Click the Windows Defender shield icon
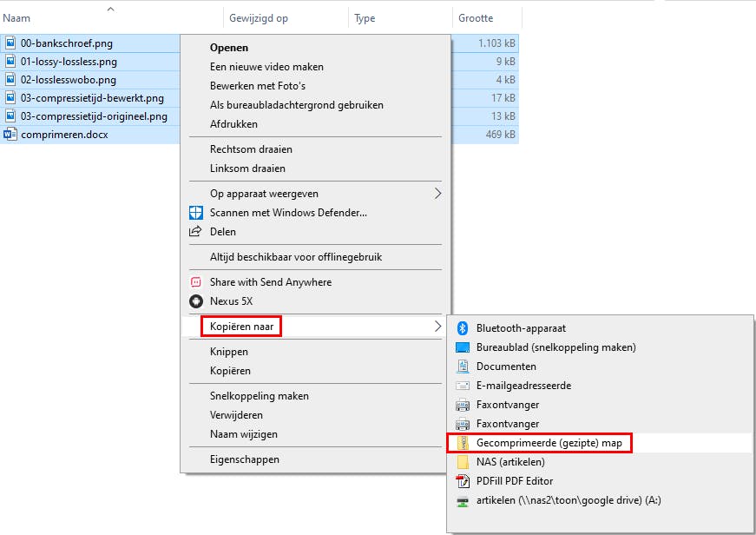Image resolution: width=756 pixels, height=535 pixels. point(195,213)
